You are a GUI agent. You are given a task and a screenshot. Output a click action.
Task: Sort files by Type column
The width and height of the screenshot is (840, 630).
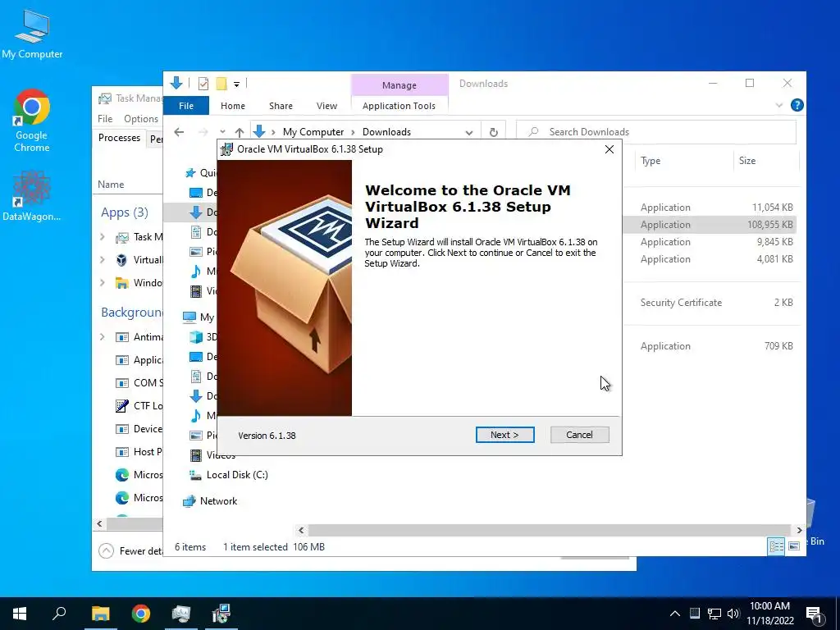[683, 161]
